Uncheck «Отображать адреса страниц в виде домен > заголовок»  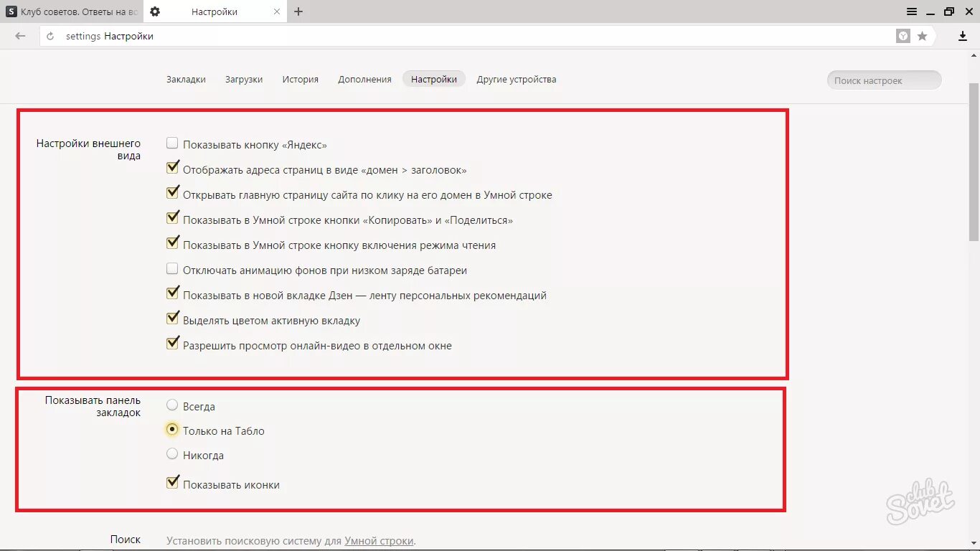172,169
